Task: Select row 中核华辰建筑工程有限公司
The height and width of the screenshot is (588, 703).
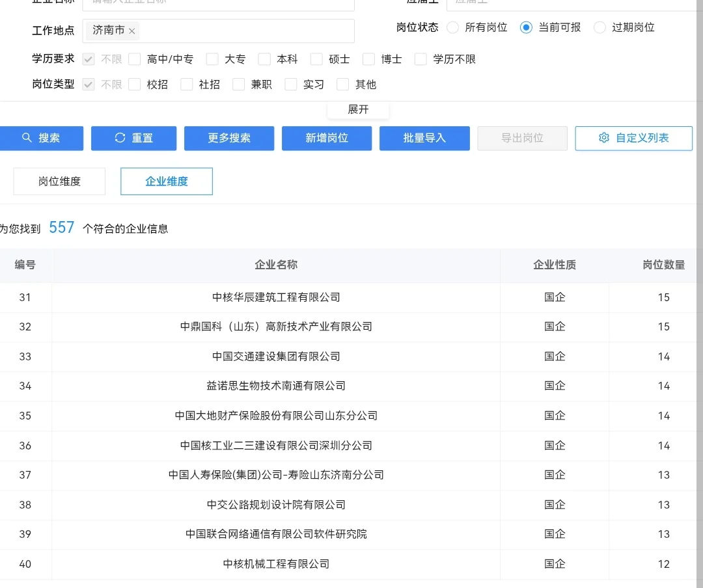Action: [348, 298]
